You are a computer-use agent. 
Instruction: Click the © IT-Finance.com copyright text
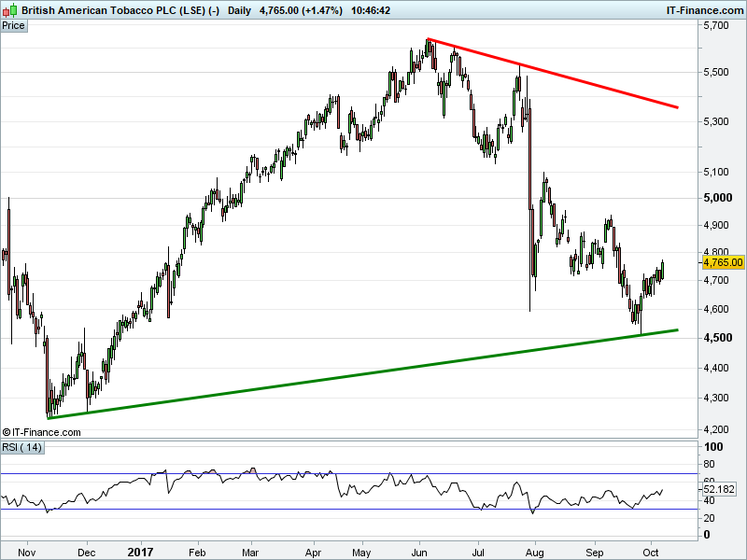tap(41, 432)
